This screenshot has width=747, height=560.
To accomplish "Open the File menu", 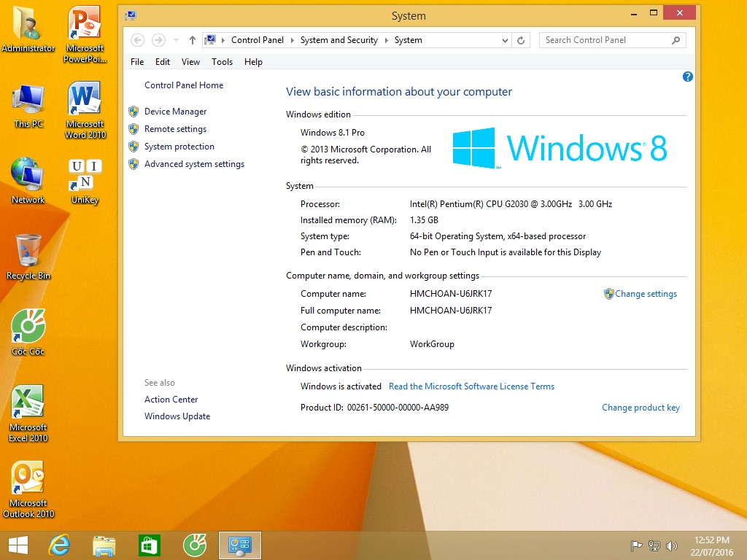I will [137, 62].
